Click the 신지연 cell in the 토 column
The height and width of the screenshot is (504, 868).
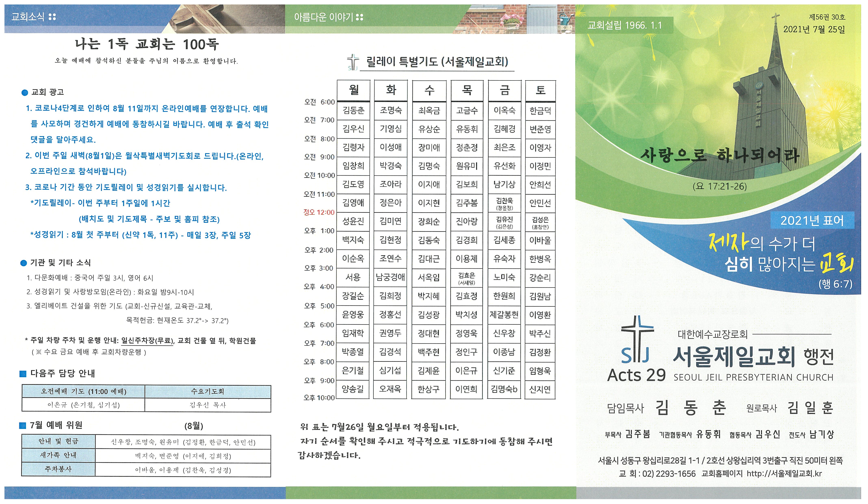pyautogui.click(x=540, y=390)
